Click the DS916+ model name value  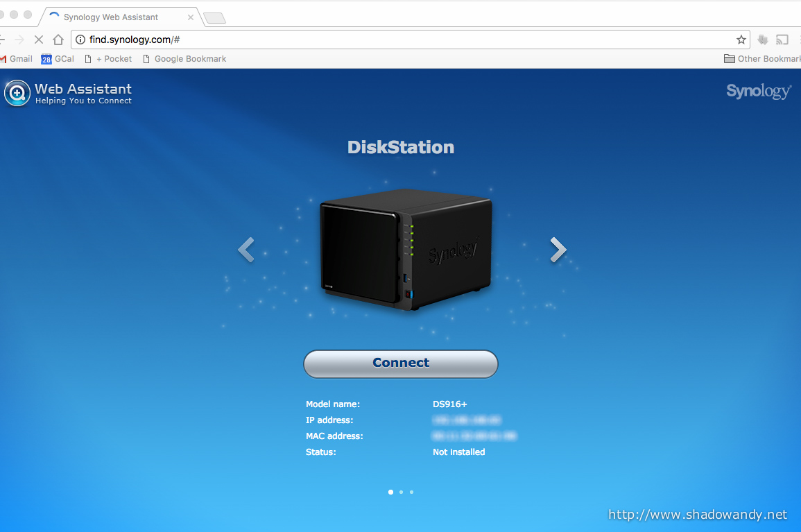pyautogui.click(x=449, y=404)
